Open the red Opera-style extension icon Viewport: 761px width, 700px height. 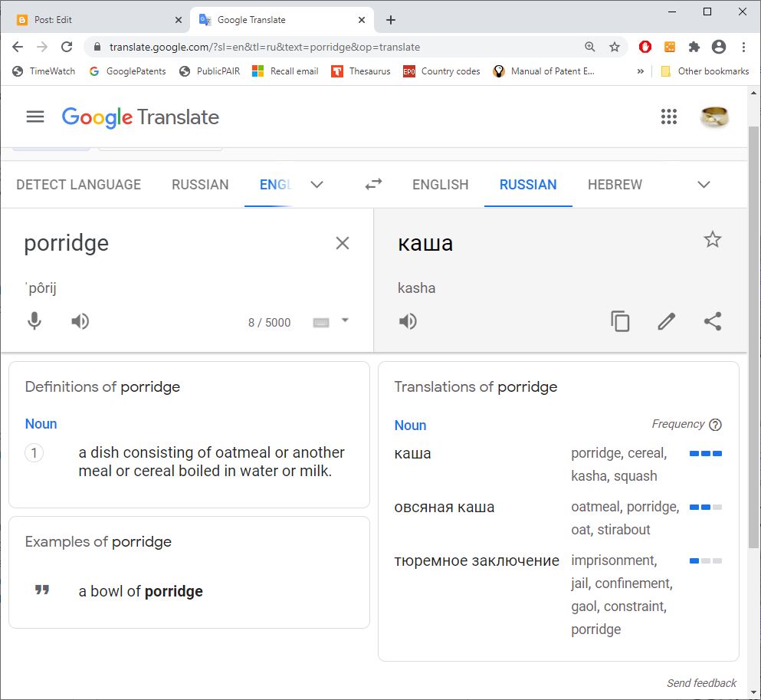coord(645,47)
